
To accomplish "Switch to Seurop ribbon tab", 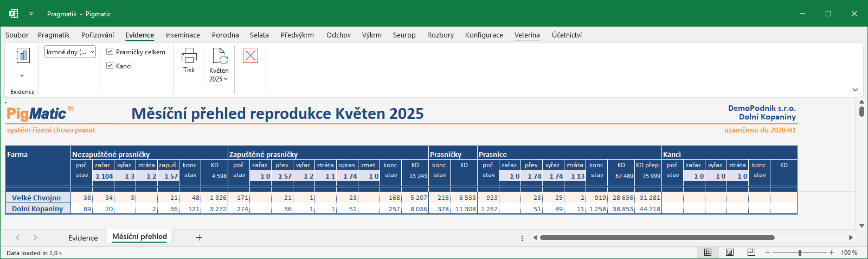I will click(404, 35).
